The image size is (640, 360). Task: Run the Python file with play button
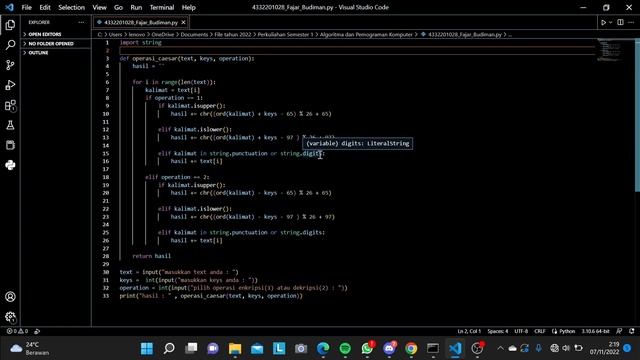point(603,22)
